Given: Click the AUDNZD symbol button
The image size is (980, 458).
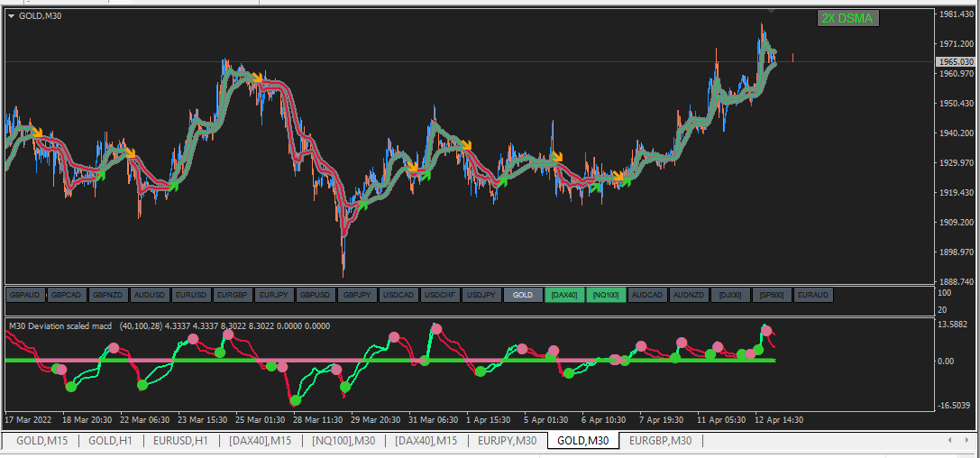Looking at the screenshot, I should pos(689,295).
